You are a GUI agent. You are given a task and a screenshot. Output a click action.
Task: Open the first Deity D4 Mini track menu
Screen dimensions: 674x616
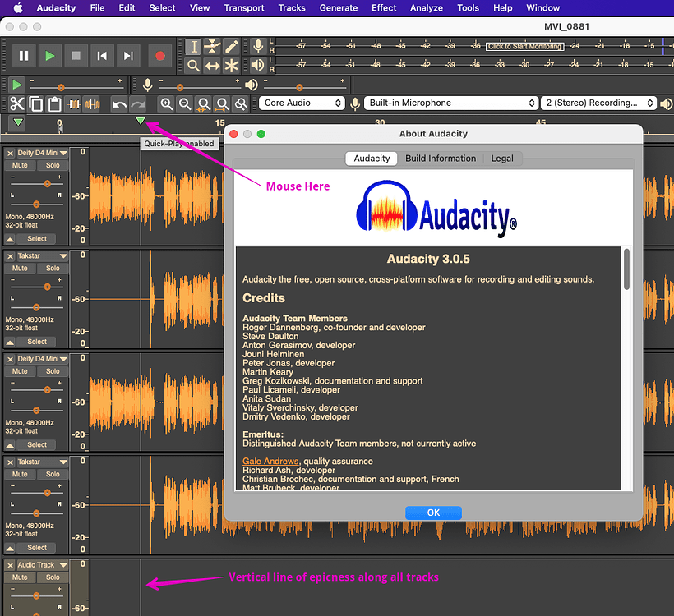42,153
